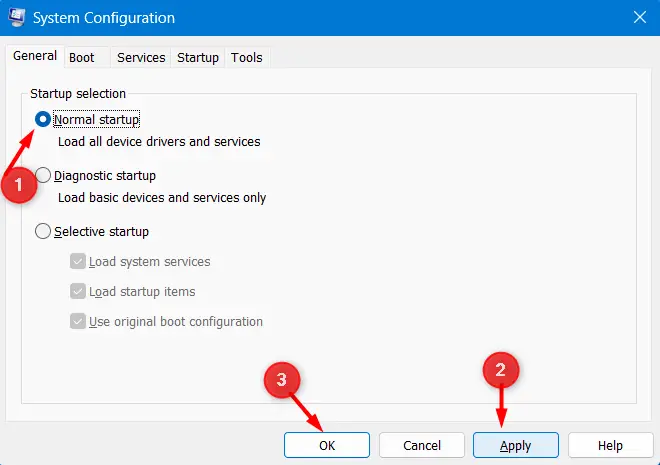Switch to the General tab
The height and width of the screenshot is (465, 660).
point(34,56)
